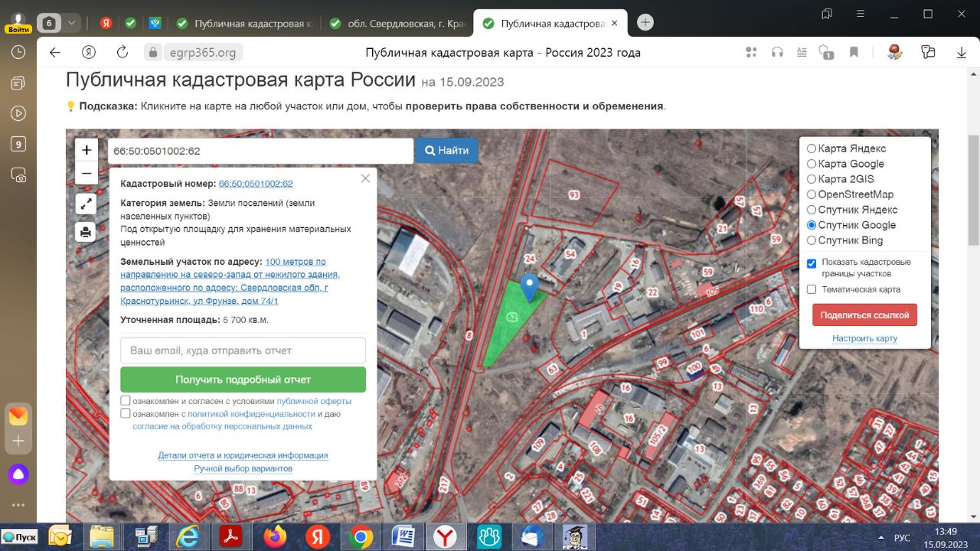Open Firefox from the taskbar
The image size is (980, 551).
pos(275,536)
